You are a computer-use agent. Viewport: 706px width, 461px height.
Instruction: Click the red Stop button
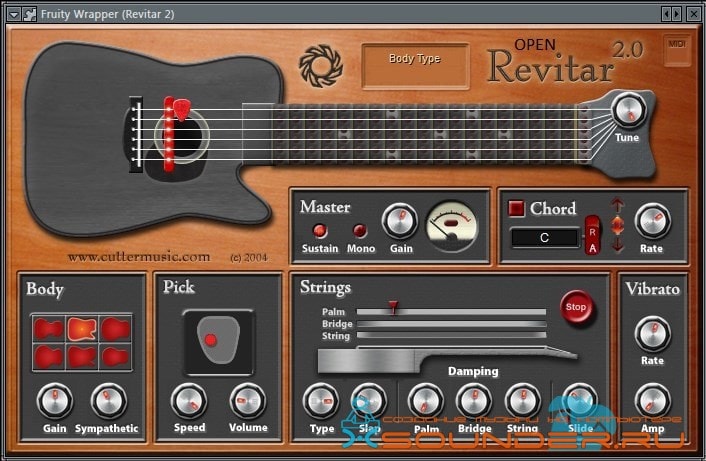pos(576,307)
